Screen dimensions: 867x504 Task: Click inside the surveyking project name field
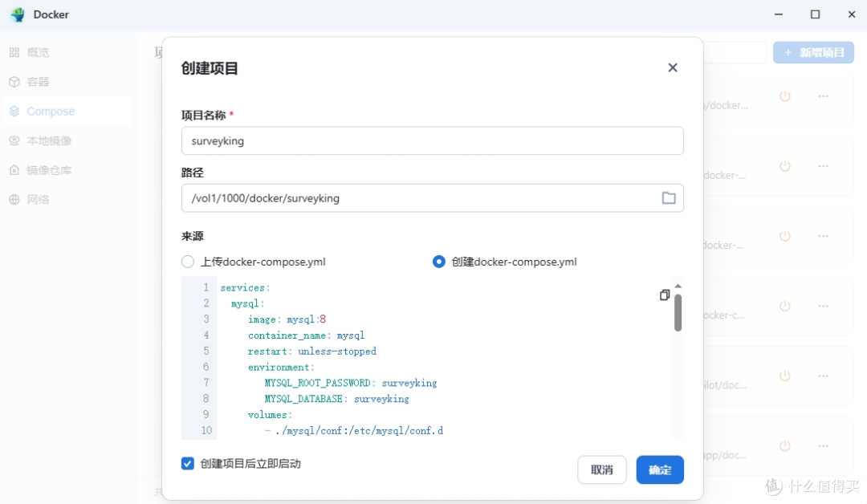(433, 140)
